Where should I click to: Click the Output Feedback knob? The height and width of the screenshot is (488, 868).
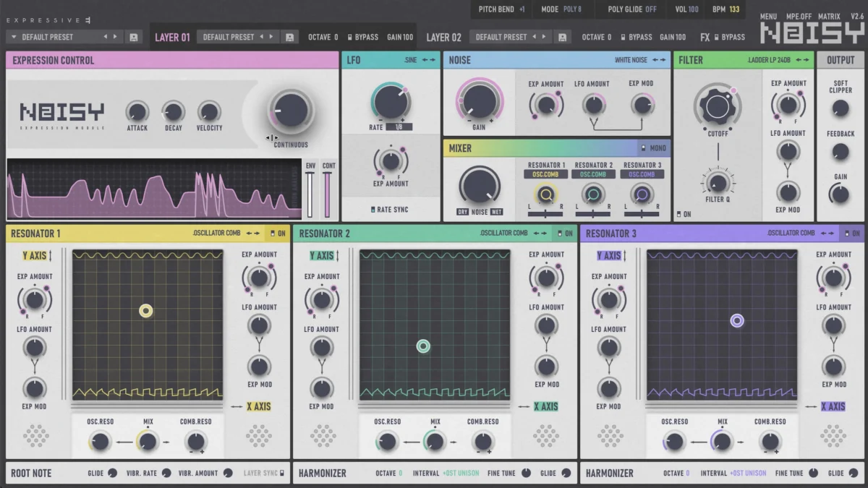[x=841, y=152]
